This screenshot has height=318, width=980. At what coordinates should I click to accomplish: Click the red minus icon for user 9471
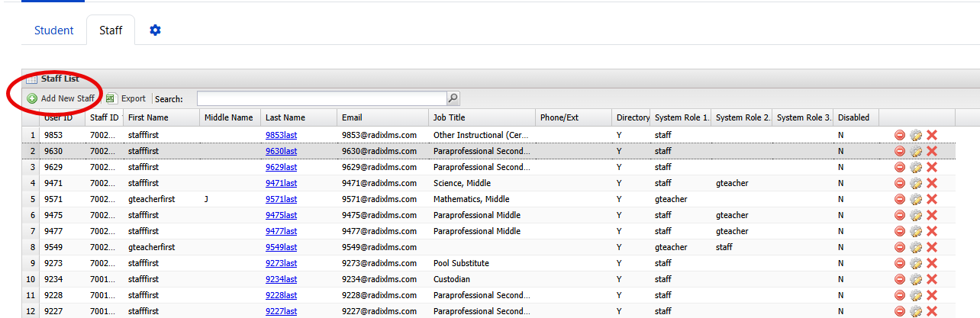point(900,183)
